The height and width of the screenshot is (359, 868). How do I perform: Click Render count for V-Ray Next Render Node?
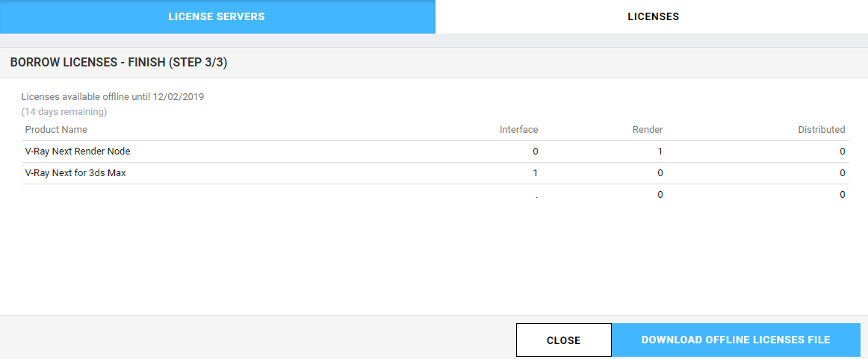[660, 151]
